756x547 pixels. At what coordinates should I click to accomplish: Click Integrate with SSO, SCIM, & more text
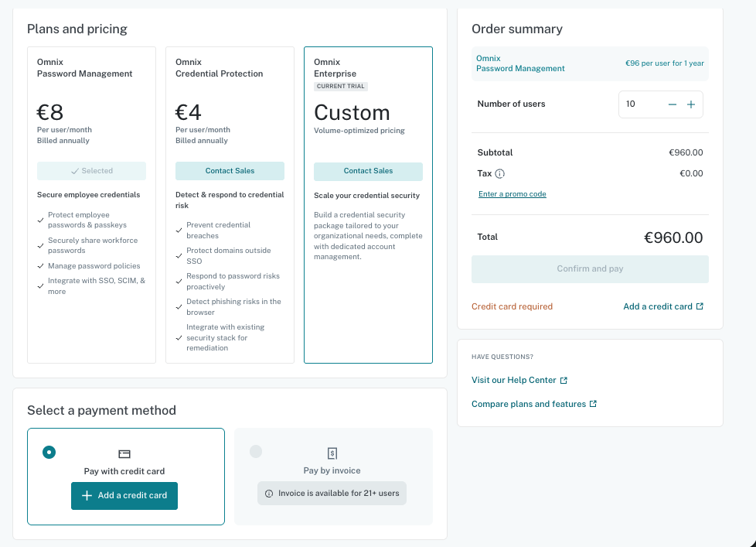[97, 286]
